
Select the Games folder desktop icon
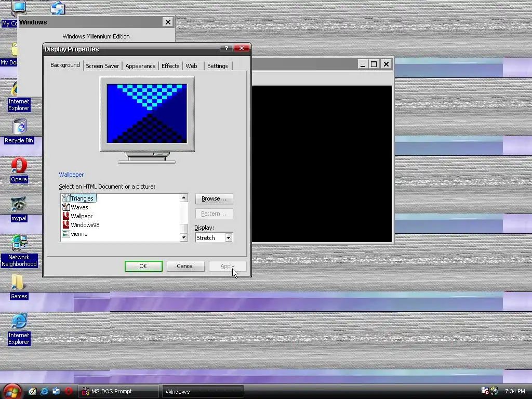(x=17, y=282)
